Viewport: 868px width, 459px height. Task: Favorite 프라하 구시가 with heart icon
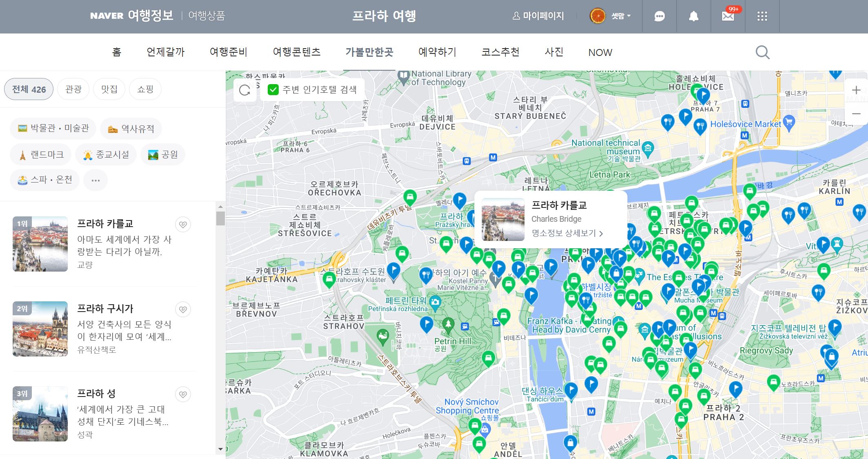click(183, 310)
